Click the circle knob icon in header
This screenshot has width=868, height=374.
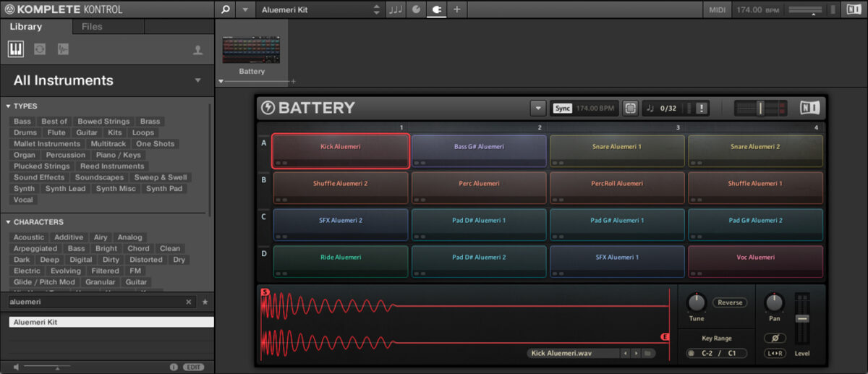(x=416, y=9)
